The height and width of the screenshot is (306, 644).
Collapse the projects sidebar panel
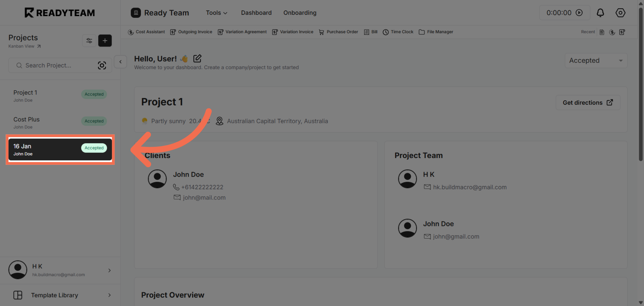[120, 61]
